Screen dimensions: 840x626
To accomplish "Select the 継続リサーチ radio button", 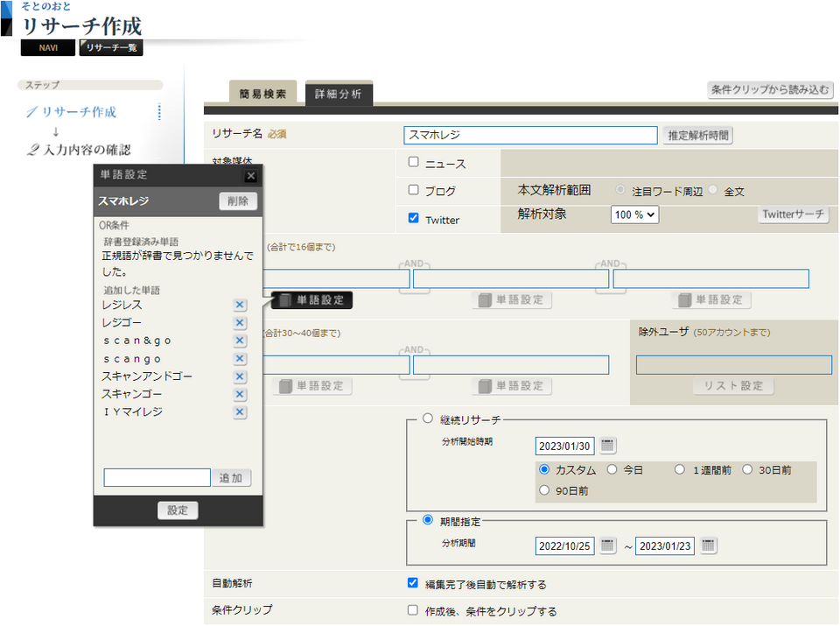I will point(428,419).
